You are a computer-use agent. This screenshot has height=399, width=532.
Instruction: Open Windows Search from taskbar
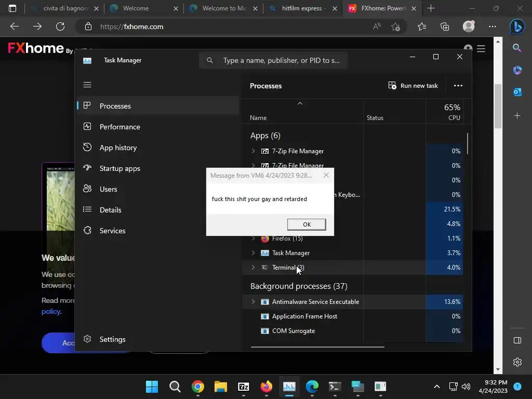(175, 387)
